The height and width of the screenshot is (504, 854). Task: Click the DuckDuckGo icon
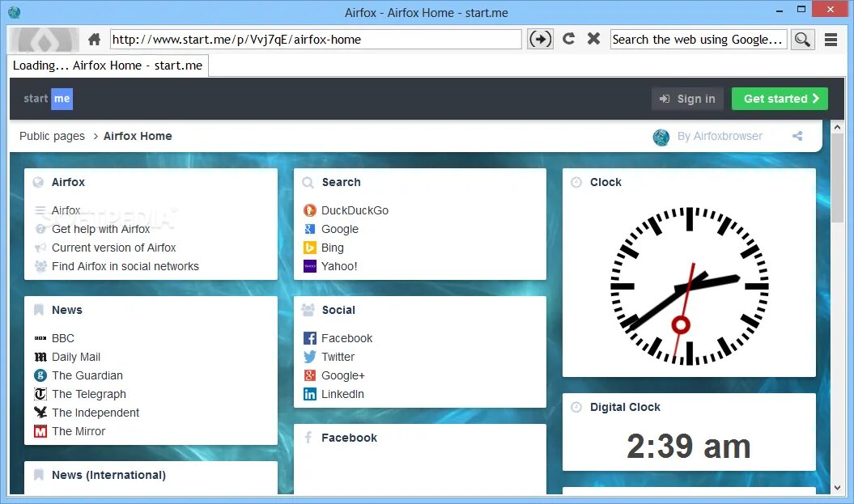(x=310, y=210)
